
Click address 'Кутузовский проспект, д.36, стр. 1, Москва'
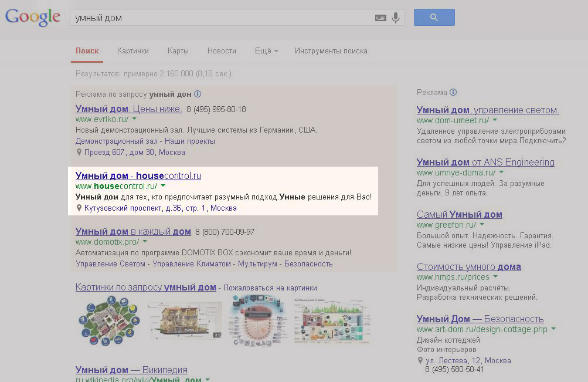[x=161, y=208]
